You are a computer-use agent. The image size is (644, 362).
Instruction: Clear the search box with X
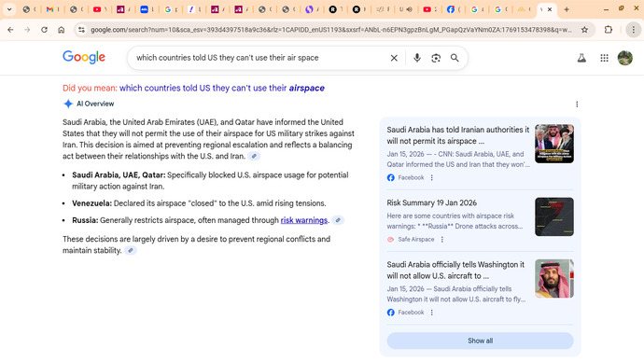point(394,58)
